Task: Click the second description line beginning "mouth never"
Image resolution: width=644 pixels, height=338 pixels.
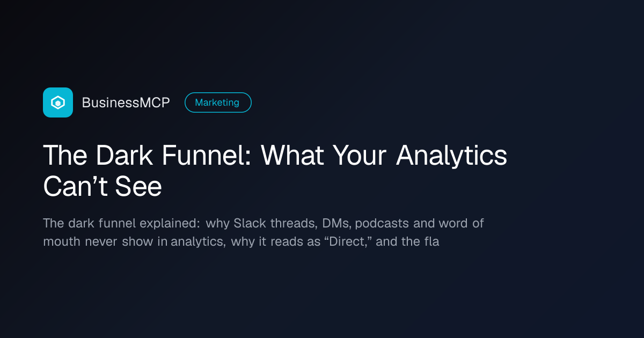Action: pos(241,241)
